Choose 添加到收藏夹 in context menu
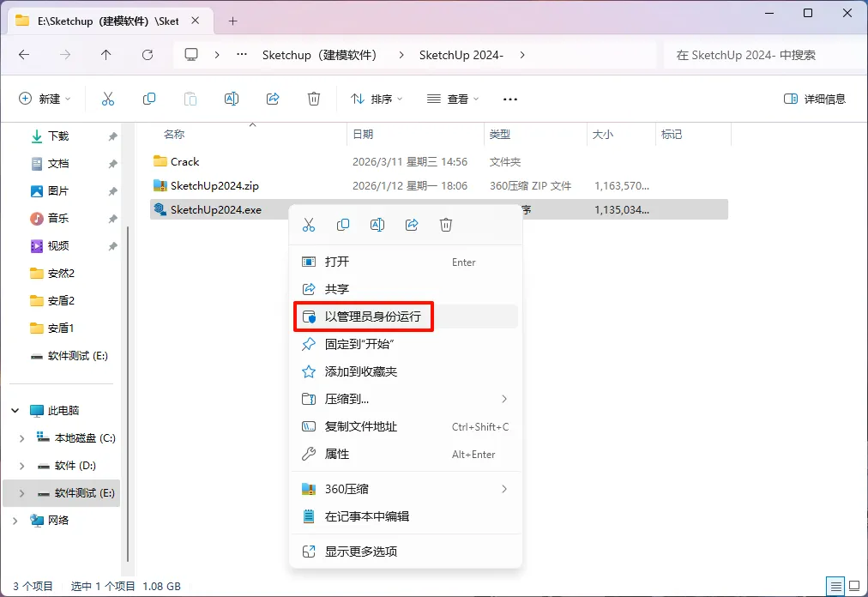Viewport: 868px width, 597px height. point(406,371)
